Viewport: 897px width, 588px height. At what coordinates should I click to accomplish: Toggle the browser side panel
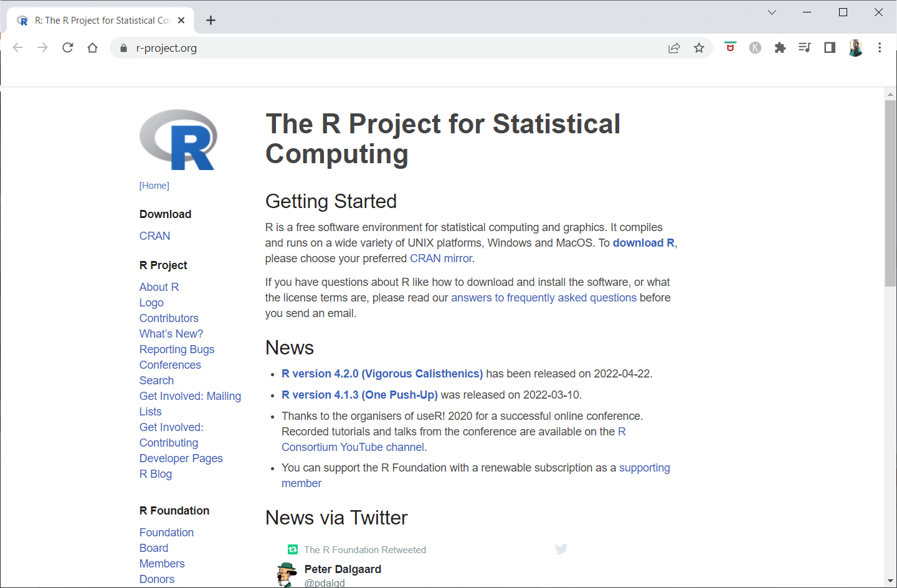tap(830, 47)
